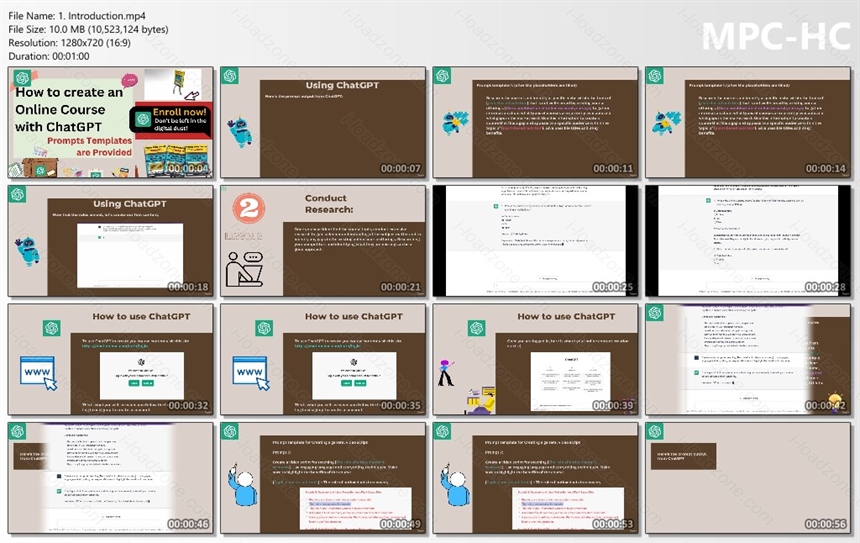This screenshot has width=860, height=543.
Task: Click the ChatGPT logo beside www in 00:00:35 frame
Action: pos(264,328)
